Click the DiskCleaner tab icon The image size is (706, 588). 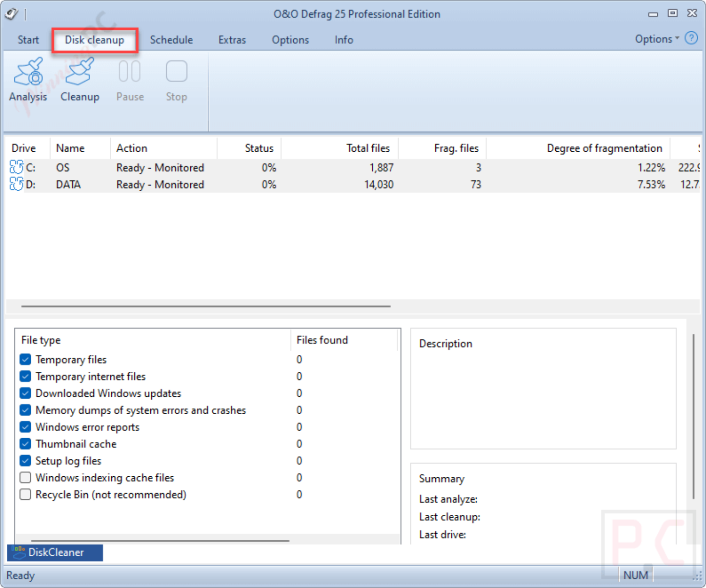[19, 552]
